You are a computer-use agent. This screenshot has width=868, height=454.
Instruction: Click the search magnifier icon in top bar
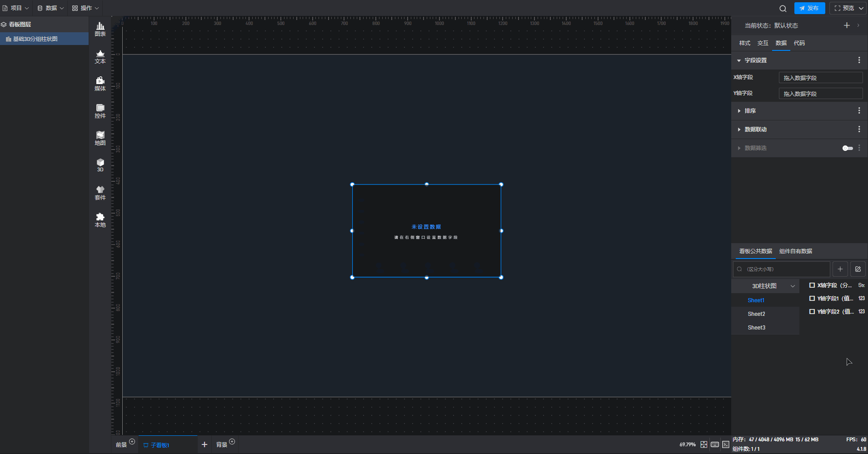pos(783,9)
